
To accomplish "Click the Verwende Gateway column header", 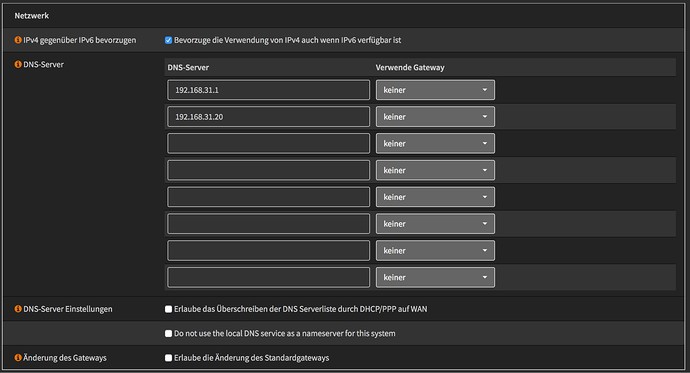I will (x=410, y=67).
